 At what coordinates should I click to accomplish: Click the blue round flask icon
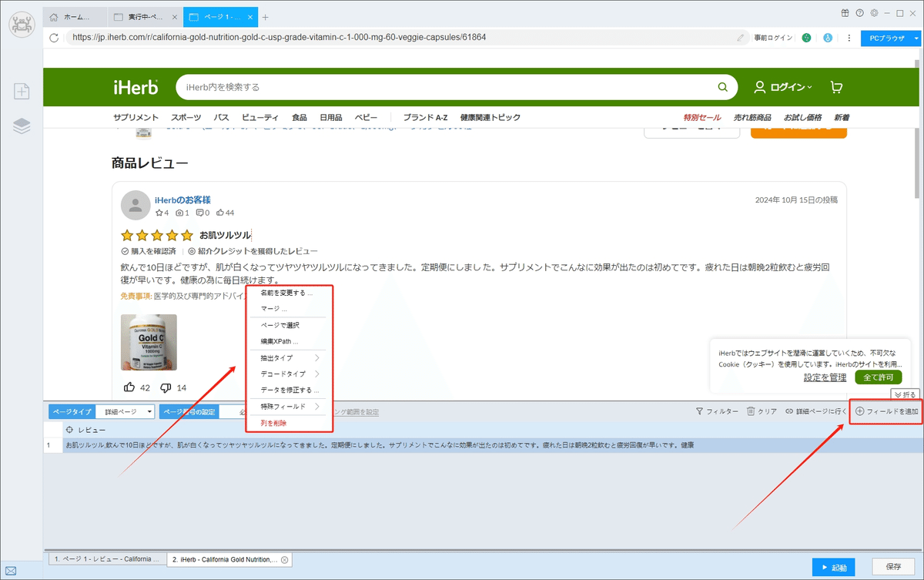828,37
